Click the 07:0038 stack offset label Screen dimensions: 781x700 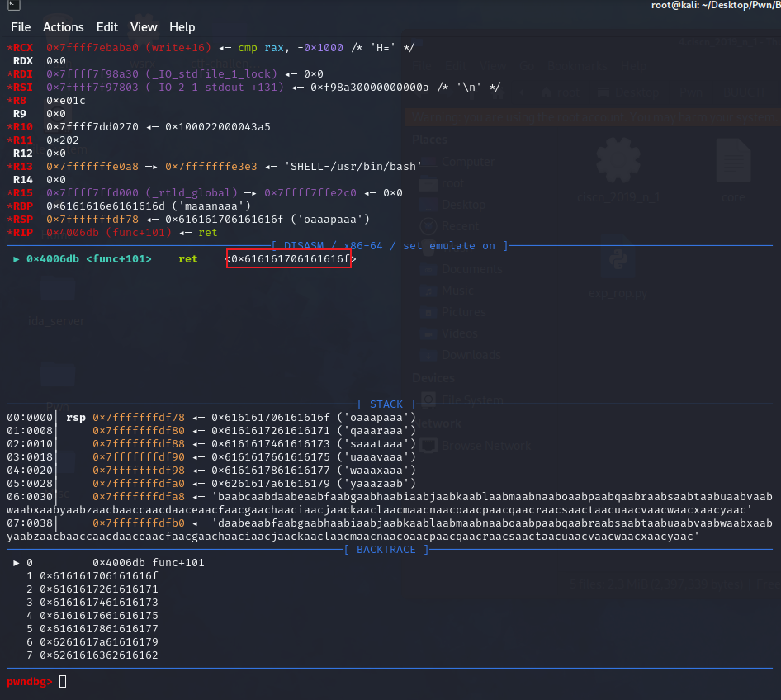30,523
